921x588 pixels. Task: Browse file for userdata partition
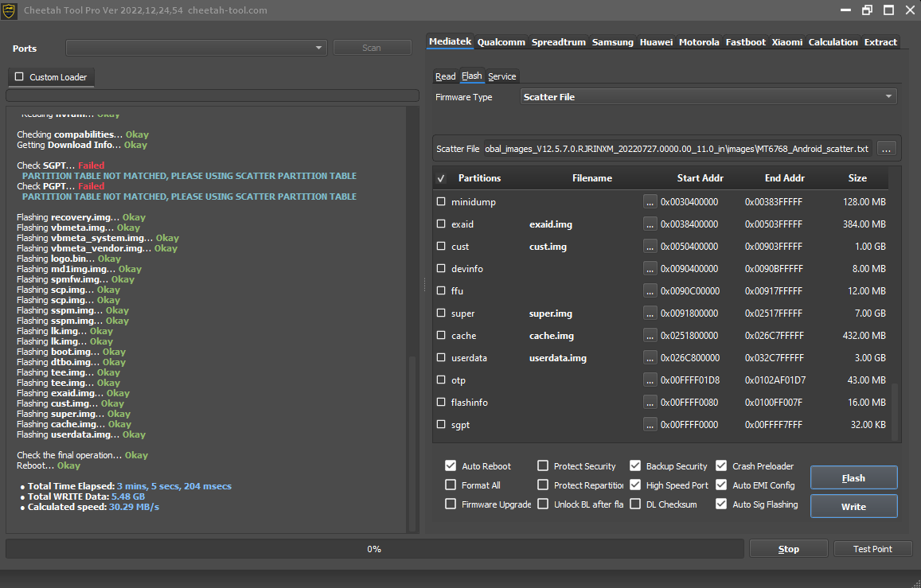[x=650, y=357]
